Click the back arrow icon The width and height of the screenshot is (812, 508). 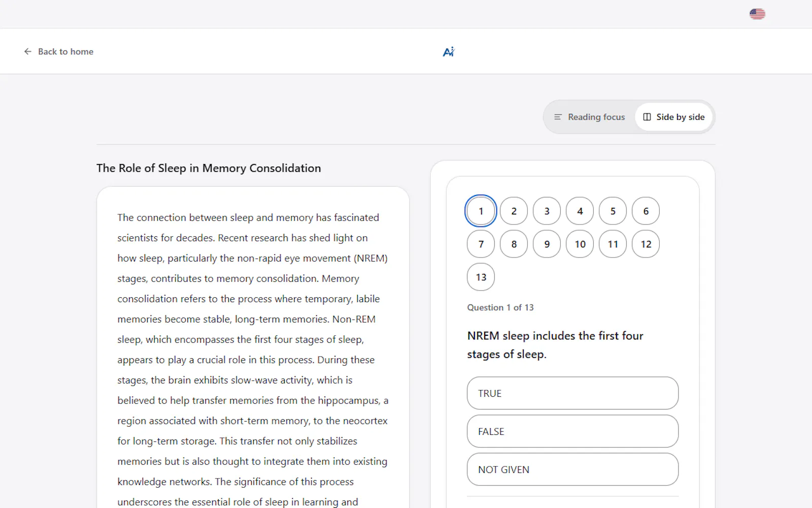click(28, 51)
